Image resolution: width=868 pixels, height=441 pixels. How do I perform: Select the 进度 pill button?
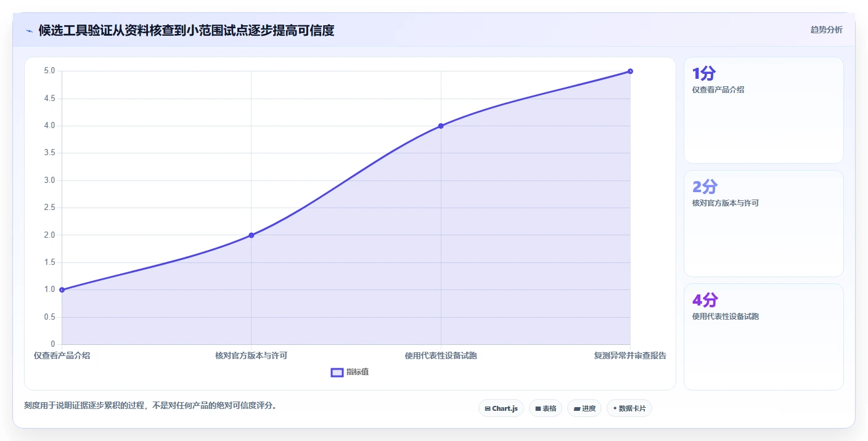[584, 408]
